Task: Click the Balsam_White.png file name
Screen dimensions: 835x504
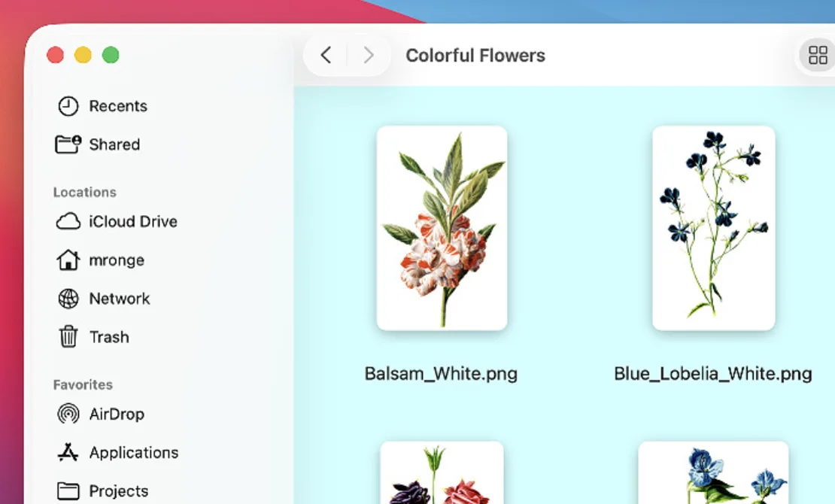Action: (441, 374)
